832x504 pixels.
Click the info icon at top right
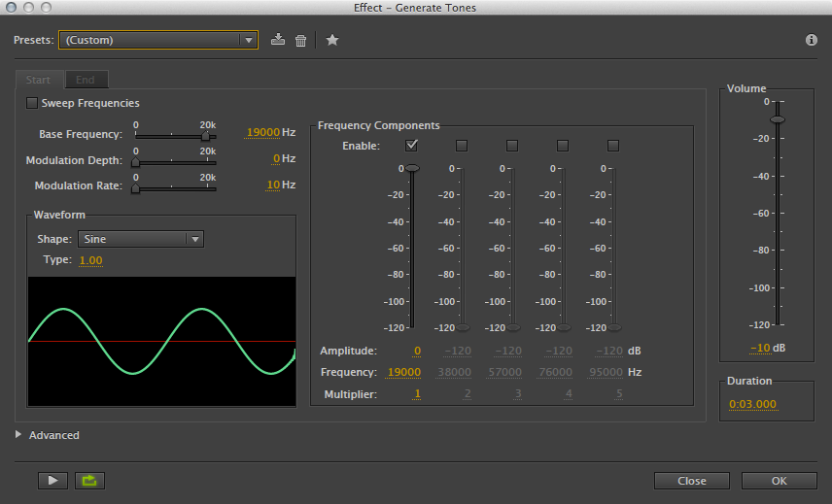coord(812,40)
